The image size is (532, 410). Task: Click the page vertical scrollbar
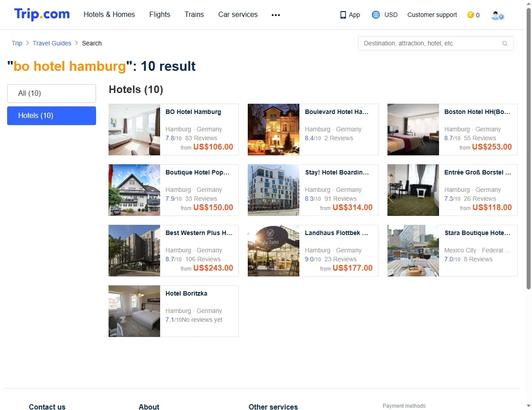coord(528,150)
